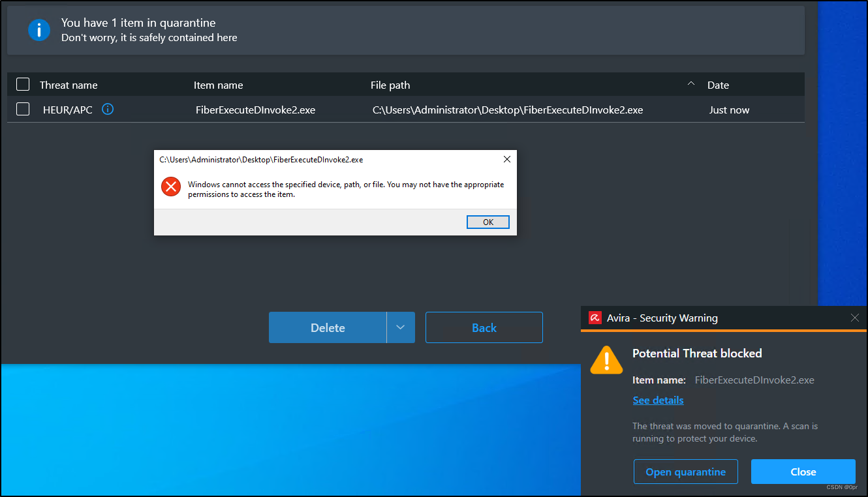Viewport: 868px width, 497px height.
Task: Click the Back button
Action: click(484, 327)
